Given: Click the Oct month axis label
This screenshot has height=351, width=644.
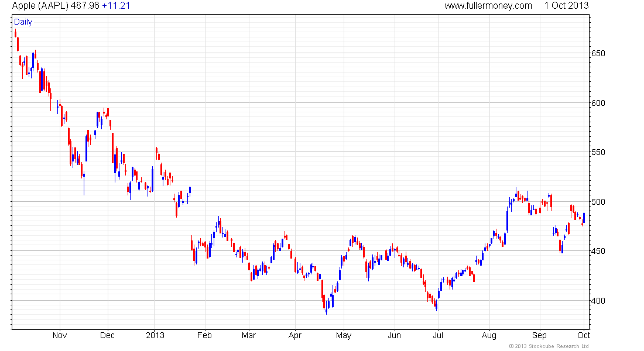Looking at the screenshot, I should pos(584,335).
